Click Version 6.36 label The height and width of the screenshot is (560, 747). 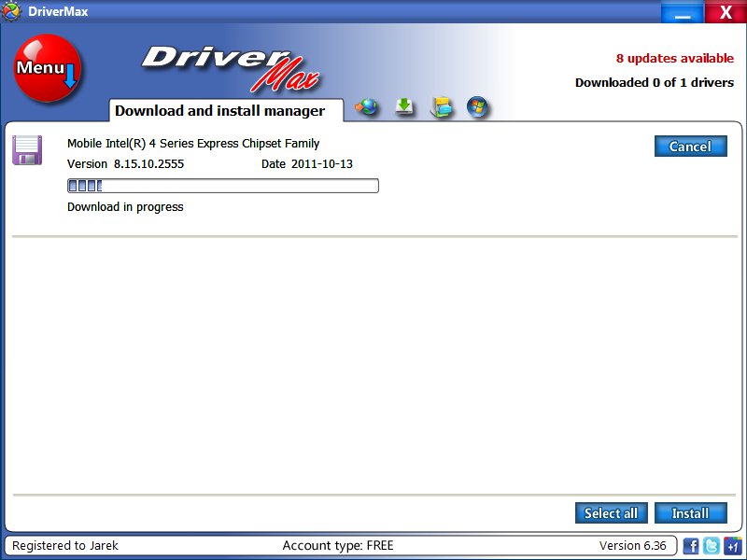coord(633,545)
